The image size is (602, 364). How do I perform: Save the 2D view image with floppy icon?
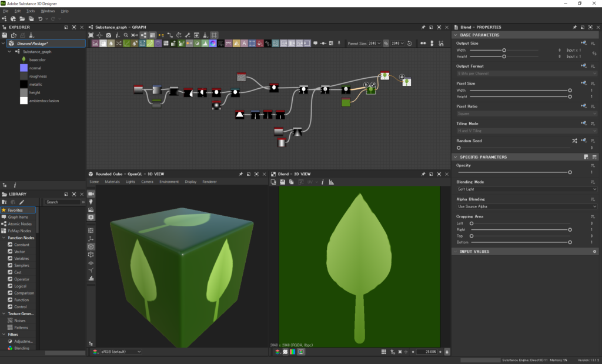282,182
